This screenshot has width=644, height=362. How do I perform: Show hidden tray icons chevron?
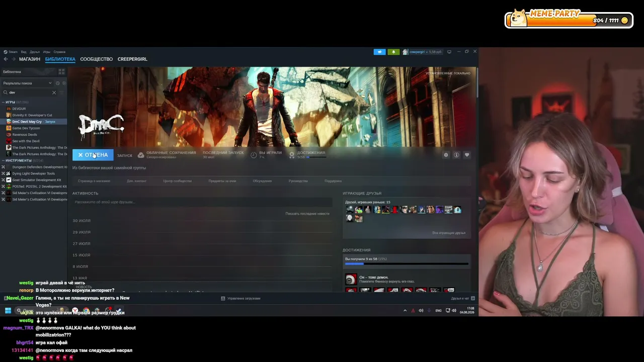(405, 311)
